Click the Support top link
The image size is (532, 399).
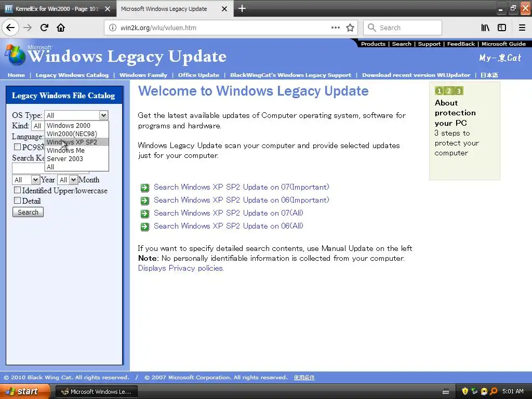click(429, 44)
